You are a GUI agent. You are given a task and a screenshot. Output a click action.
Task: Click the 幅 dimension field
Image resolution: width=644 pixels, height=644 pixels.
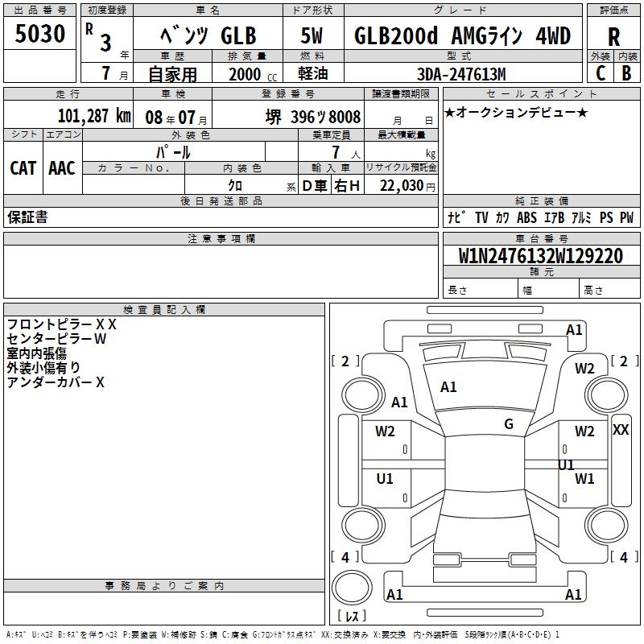[549, 288]
